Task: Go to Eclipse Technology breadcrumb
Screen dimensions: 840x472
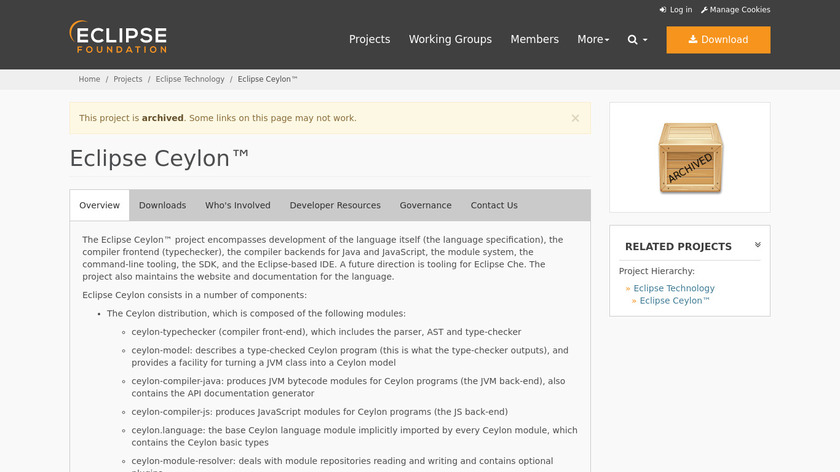Action: pos(190,79)
